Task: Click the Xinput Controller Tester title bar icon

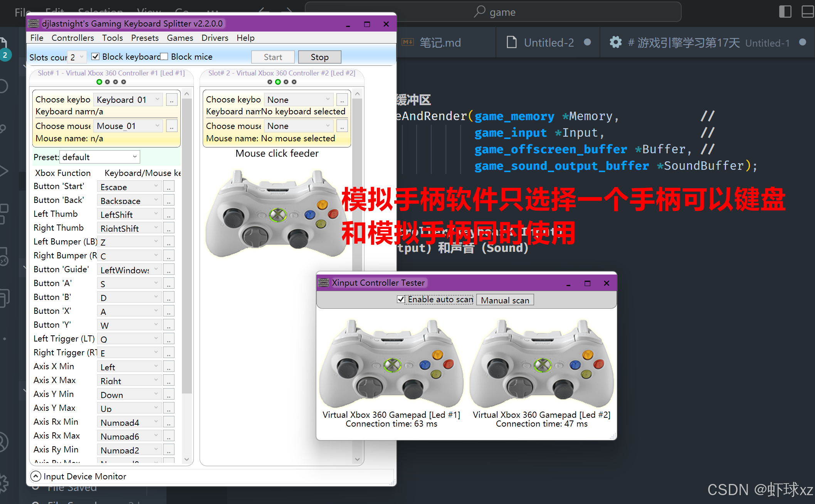Action: 323,283
